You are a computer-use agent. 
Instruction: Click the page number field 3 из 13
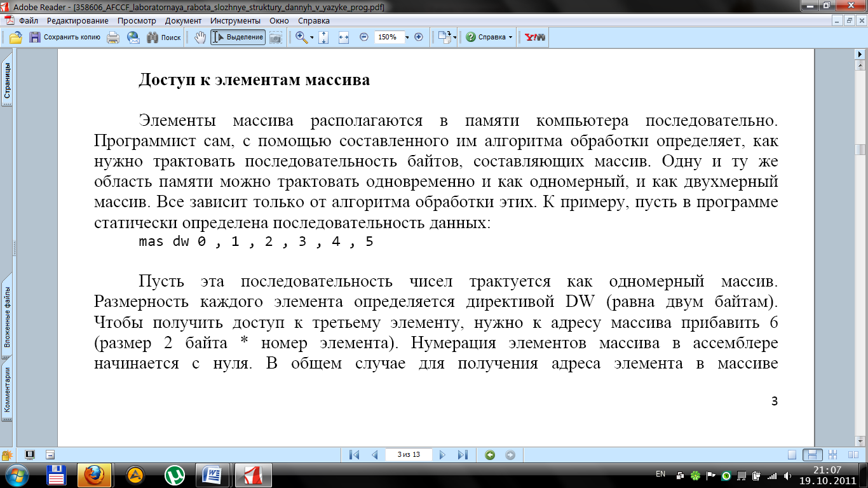(409, 455)
